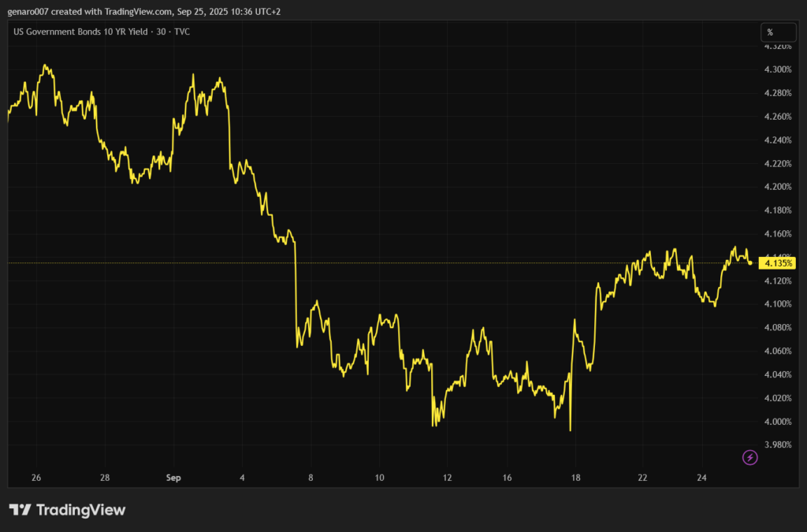Click the 8 date label on time axis
This screenshot has height=532, width=807.
pos(311,478)
